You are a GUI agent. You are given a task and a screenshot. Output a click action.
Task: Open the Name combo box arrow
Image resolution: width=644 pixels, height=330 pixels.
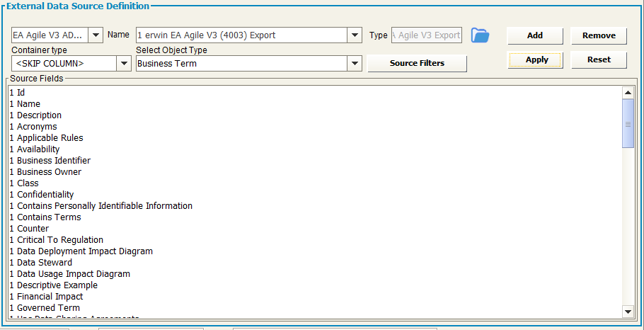[355, 35]
